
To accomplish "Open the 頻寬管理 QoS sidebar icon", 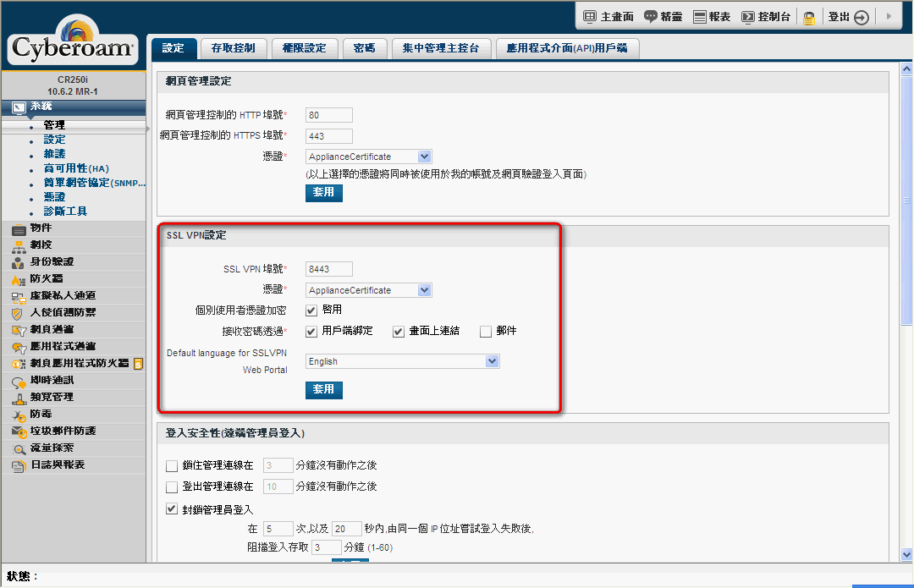I will click(19, 398).
